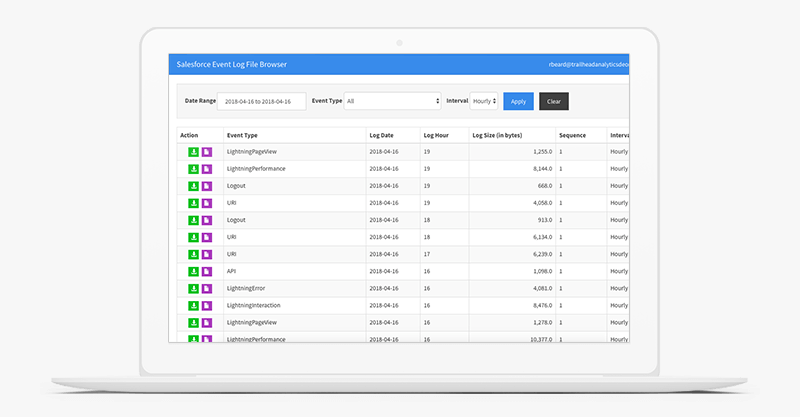Open file icon for URI log 4,058.0

click(207, 203)
